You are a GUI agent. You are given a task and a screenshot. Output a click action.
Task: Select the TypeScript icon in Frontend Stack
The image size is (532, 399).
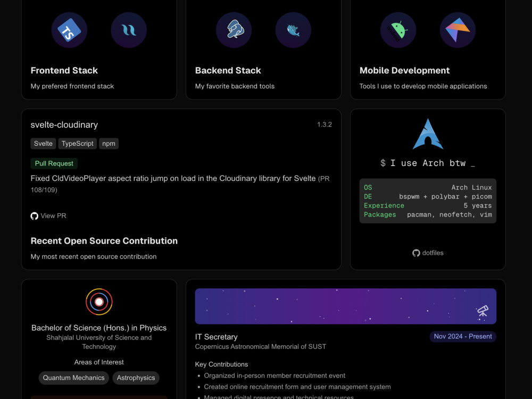(x=69, y=30)
